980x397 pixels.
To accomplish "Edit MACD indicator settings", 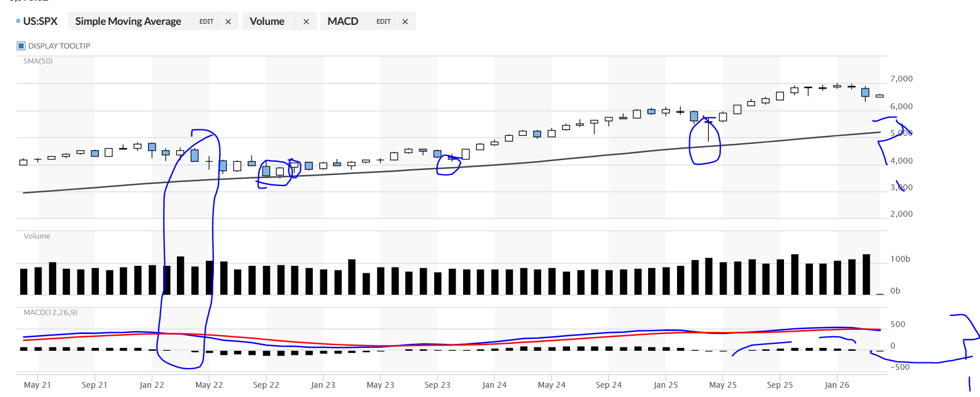I will [x=383, y=21].
